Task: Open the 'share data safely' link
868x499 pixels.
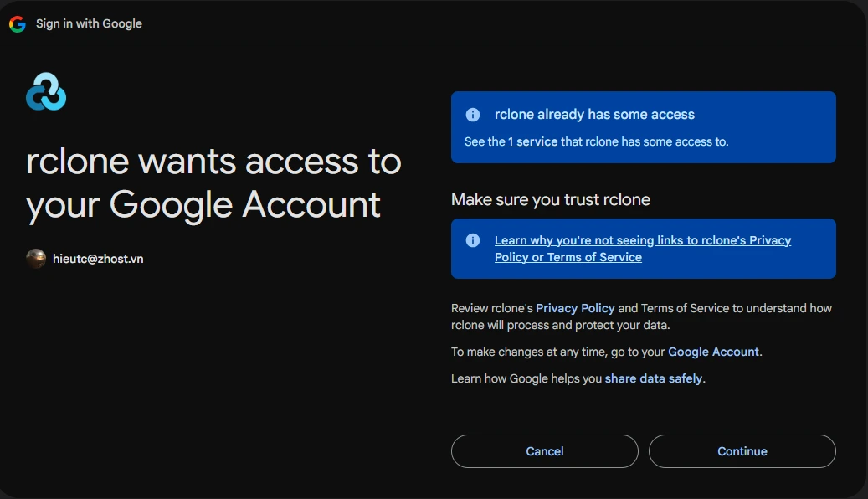Action: click(653, 378)
